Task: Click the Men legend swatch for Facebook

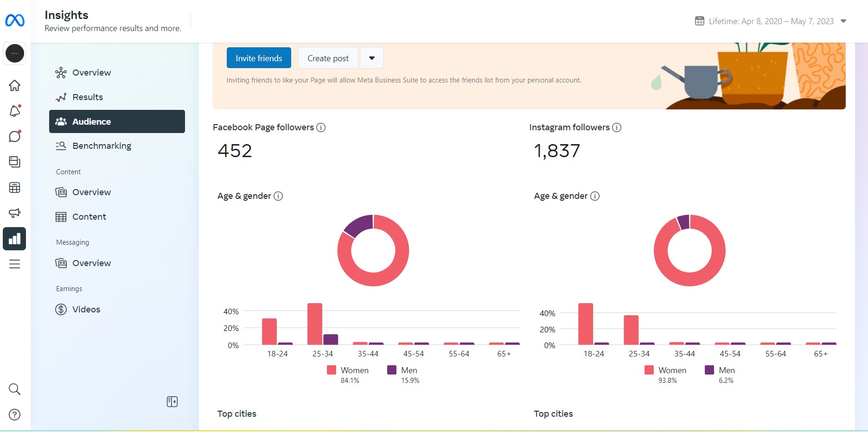Action: (392, 370)
